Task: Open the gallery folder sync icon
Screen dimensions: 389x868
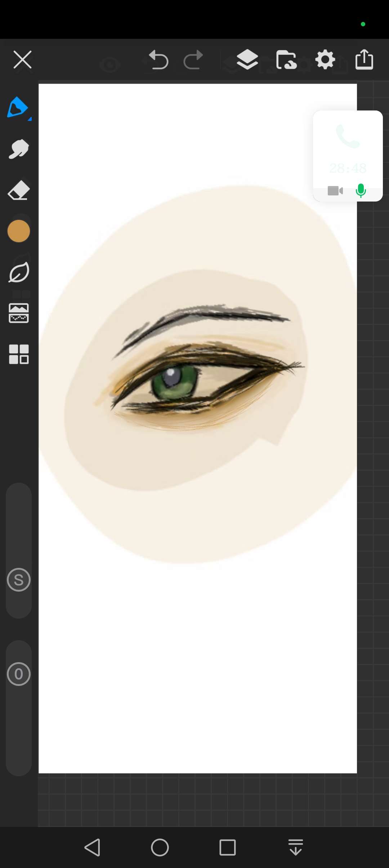Action: pos(286,60)
